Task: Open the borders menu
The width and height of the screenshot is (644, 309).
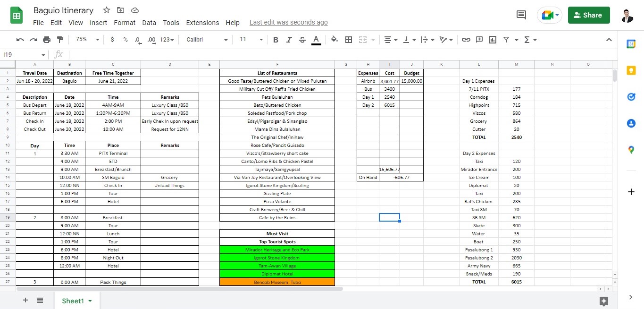Action: pos(349,40)
